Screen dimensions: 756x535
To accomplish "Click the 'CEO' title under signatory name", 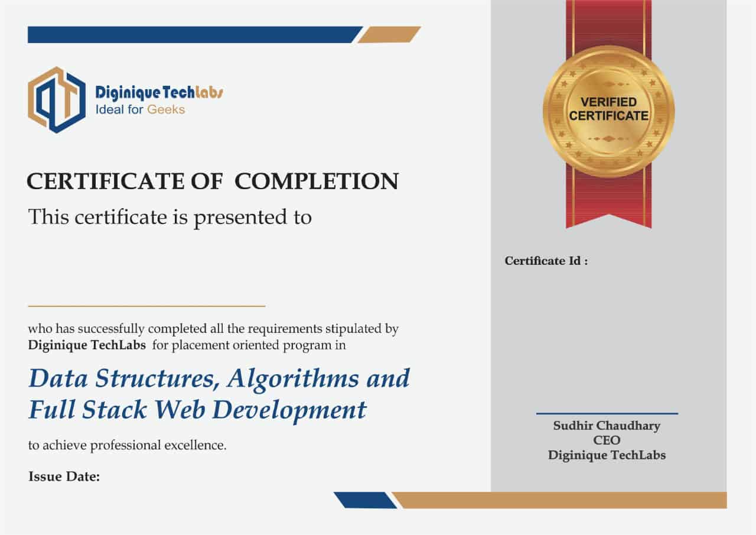I will pos(607,440).
